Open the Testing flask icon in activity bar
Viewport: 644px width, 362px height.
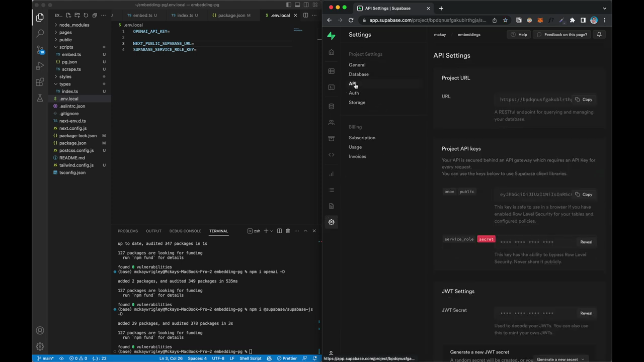click(x=40, y=98)
